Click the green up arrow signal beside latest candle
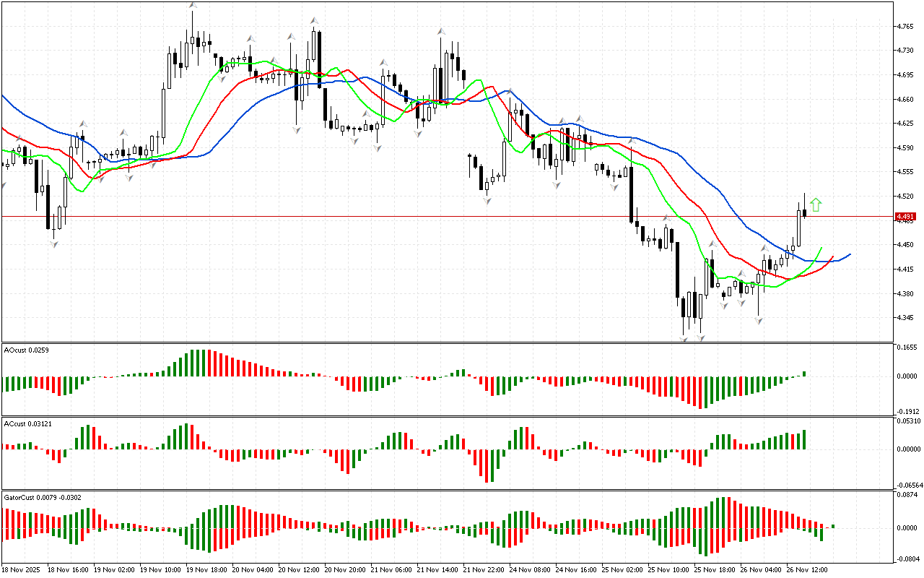 (816, 205)
